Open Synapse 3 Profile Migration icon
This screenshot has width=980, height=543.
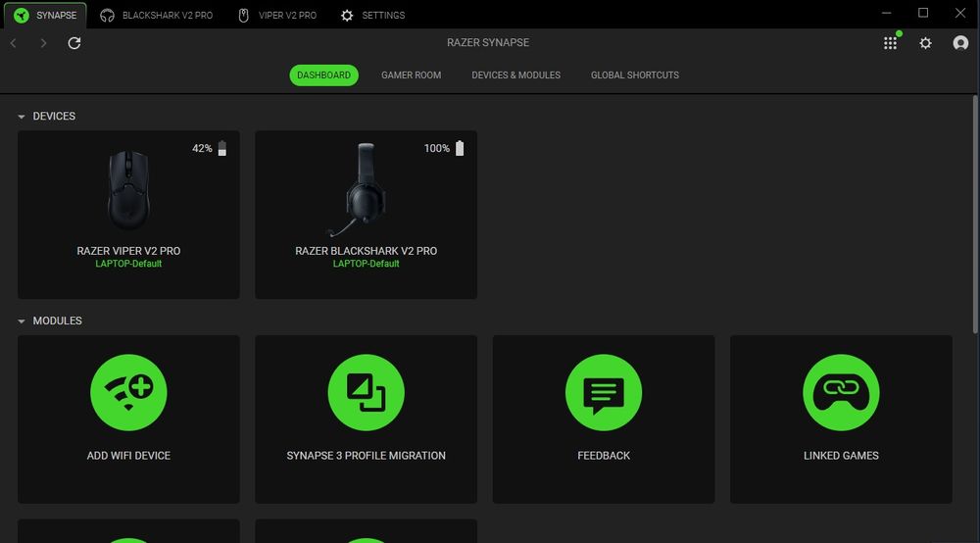click(366, 392)
